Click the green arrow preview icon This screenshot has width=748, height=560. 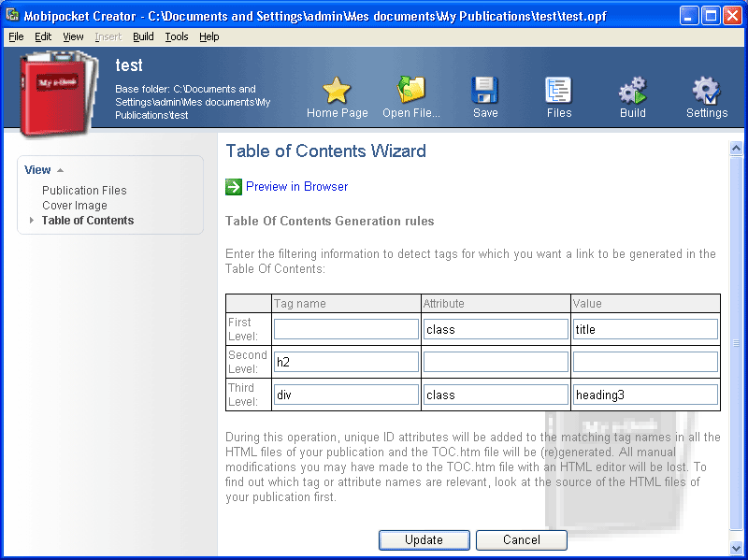click(x=234, y=187)
